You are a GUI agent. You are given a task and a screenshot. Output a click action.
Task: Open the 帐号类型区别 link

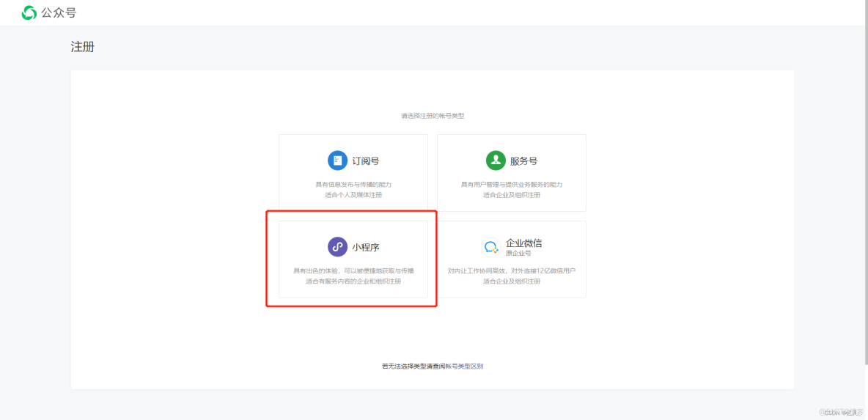465,366
